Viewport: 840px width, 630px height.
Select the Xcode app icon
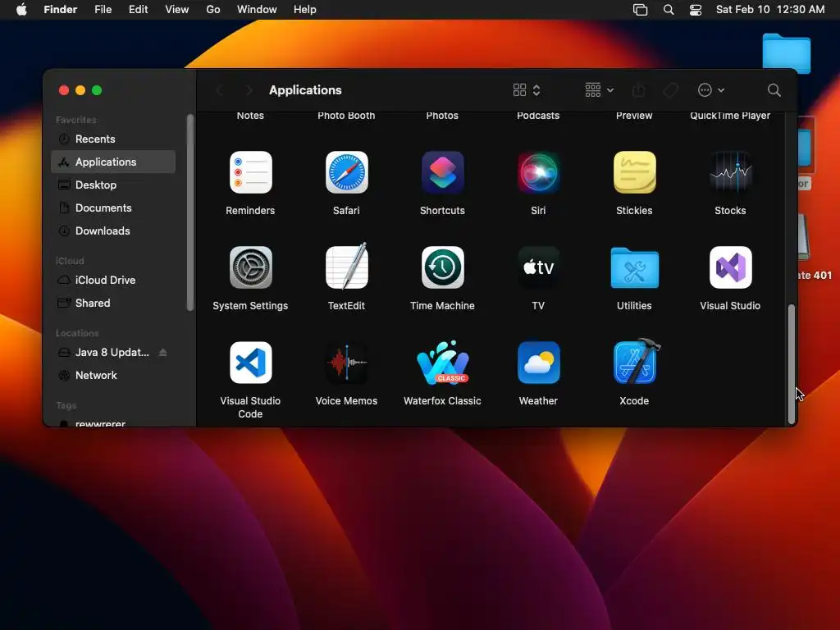[636, 362]
